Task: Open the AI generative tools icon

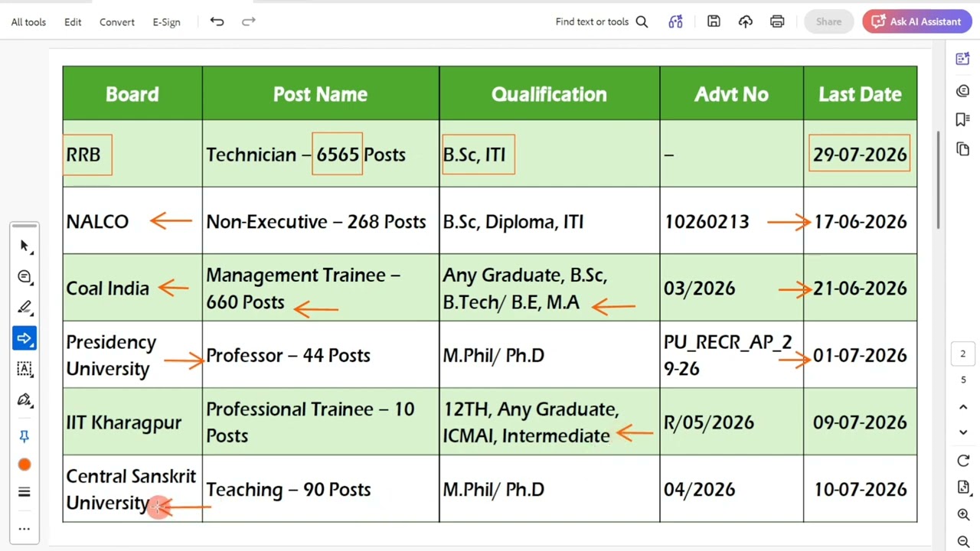Action: click(x=675, y=21)
